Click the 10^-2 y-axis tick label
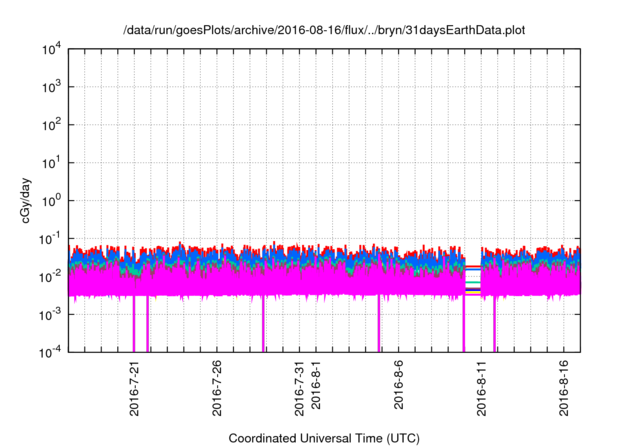 (x=50, y=276)
